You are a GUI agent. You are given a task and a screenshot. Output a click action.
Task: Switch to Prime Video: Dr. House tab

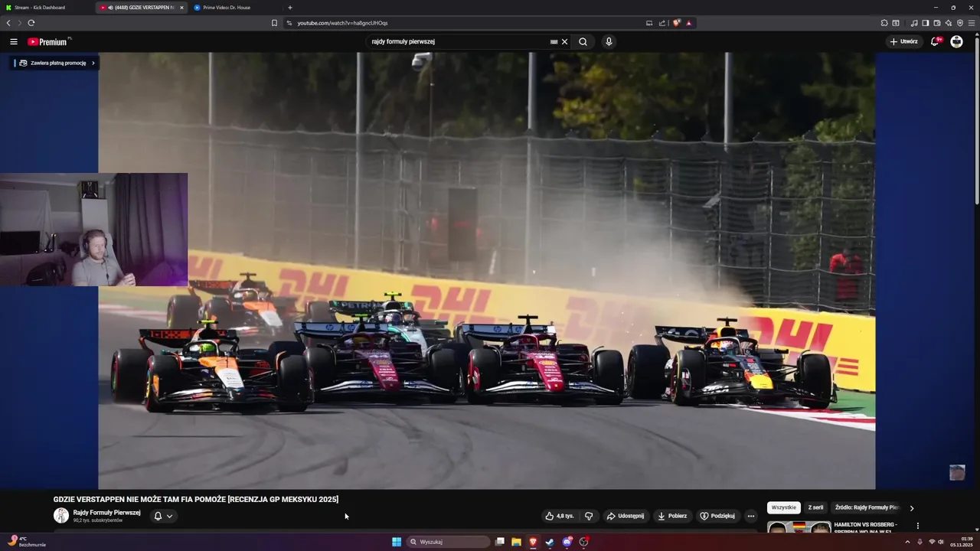(235, 8)
